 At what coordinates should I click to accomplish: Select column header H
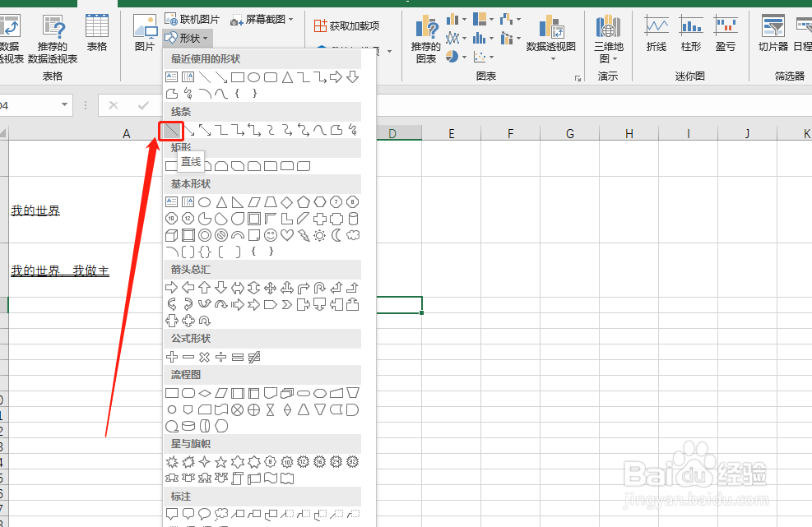coord(629,133)
